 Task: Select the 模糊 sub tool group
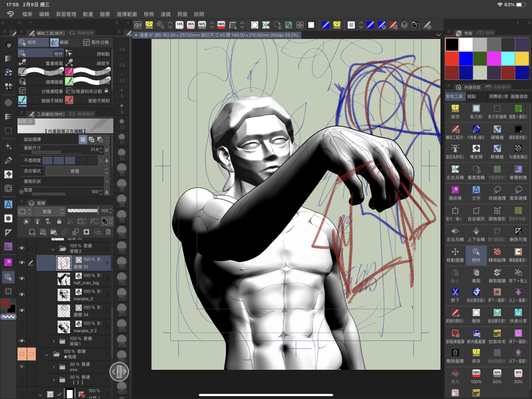click(x=64, y=42)
